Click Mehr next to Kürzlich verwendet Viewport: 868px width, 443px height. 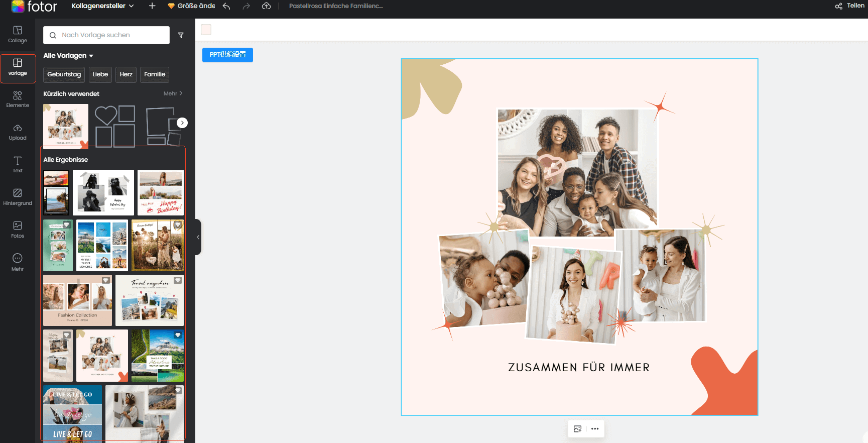pos(173,93)
